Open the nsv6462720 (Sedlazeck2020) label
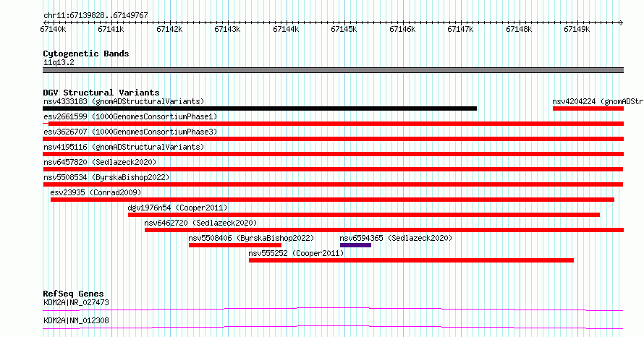644x337 pixels. (200, 223)
